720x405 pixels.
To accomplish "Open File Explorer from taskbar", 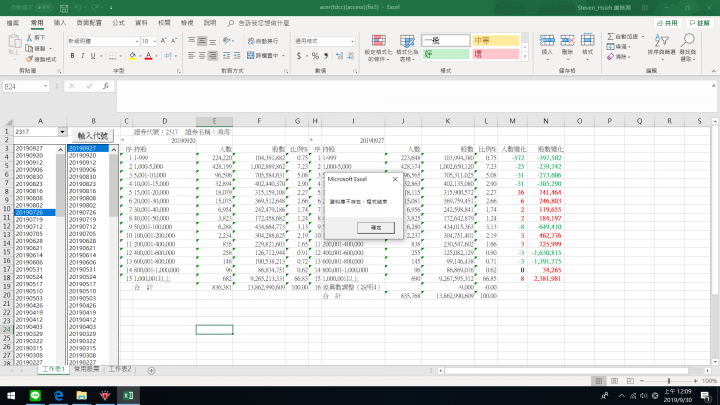I will [x=82, y=395].
